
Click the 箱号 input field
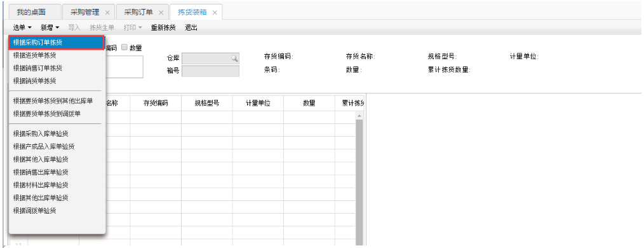pyautogui.click(x=210, y=71)
